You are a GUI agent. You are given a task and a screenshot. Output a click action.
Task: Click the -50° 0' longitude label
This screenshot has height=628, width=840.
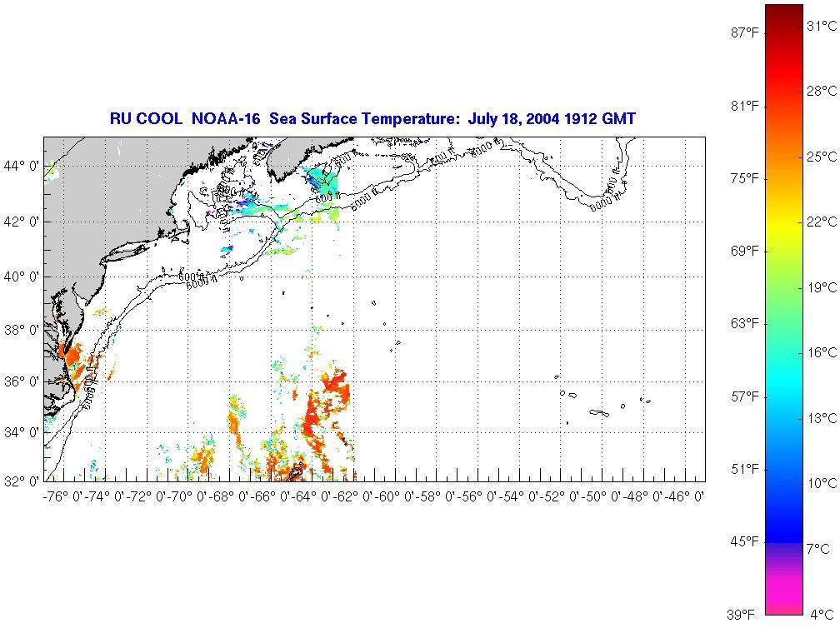pyautogui.click(x=601, y=497)
